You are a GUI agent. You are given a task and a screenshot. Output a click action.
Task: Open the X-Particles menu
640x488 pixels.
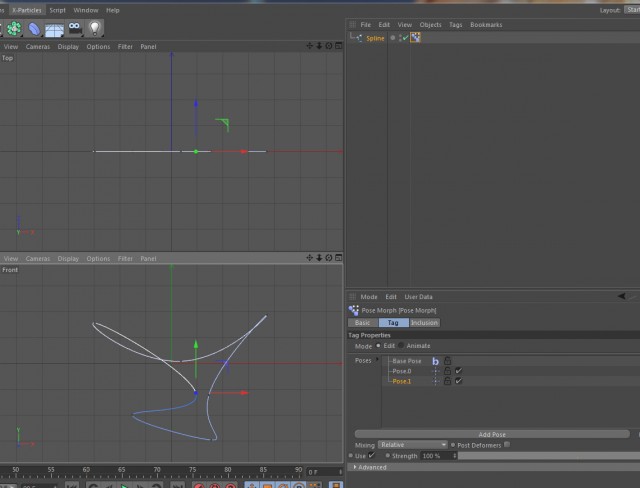pos(27,10)
